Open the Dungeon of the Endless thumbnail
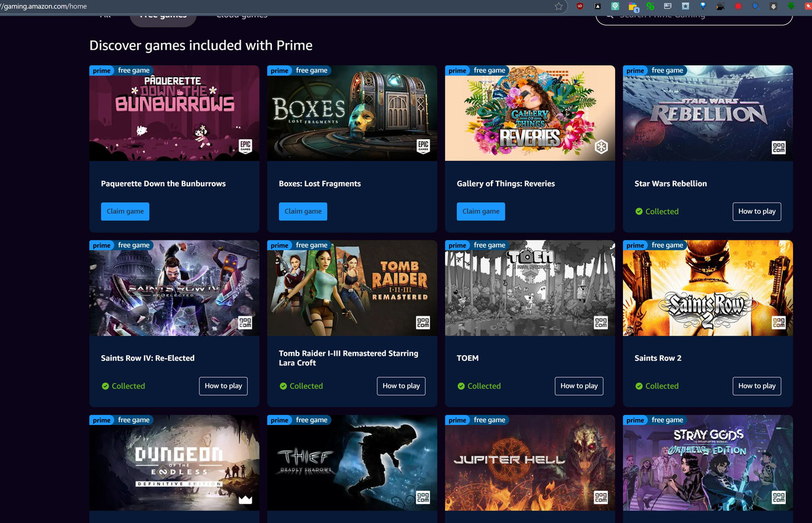 175,463
